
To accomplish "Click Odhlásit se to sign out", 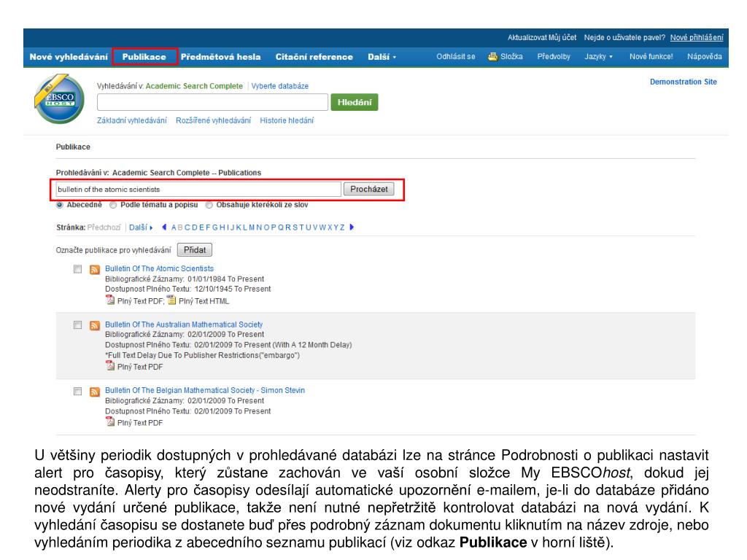I will point(456,57).
